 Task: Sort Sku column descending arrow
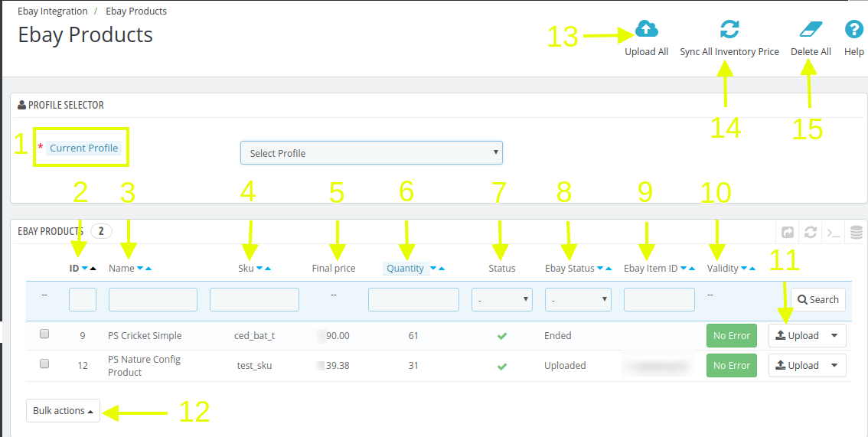coord(259,269)
